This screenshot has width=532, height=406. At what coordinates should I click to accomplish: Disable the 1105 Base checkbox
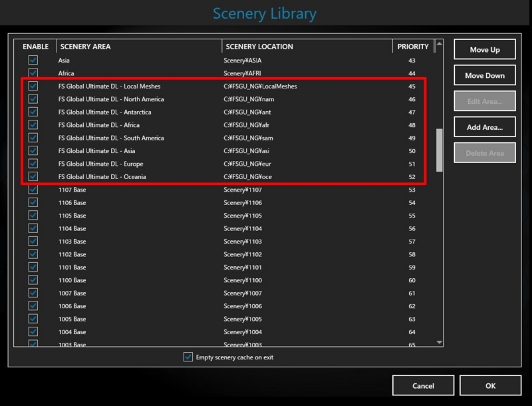(33, 215)
